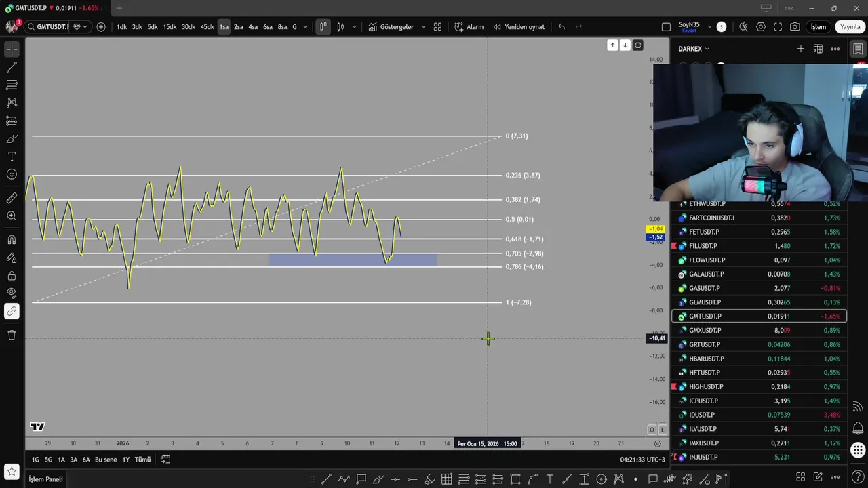The image size is (868, 488).
Task: Select the 4sa timeframe
Action: pos(253,27)
